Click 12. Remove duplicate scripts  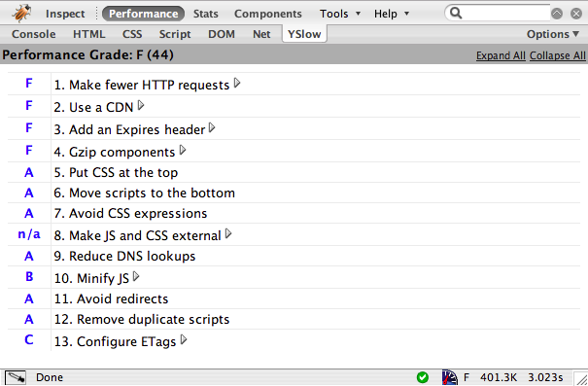142,319
